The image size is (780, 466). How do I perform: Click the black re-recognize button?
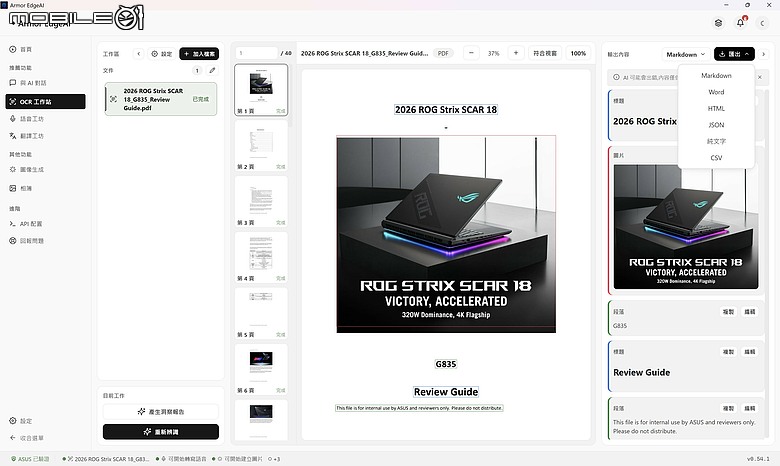coord(161,432)
